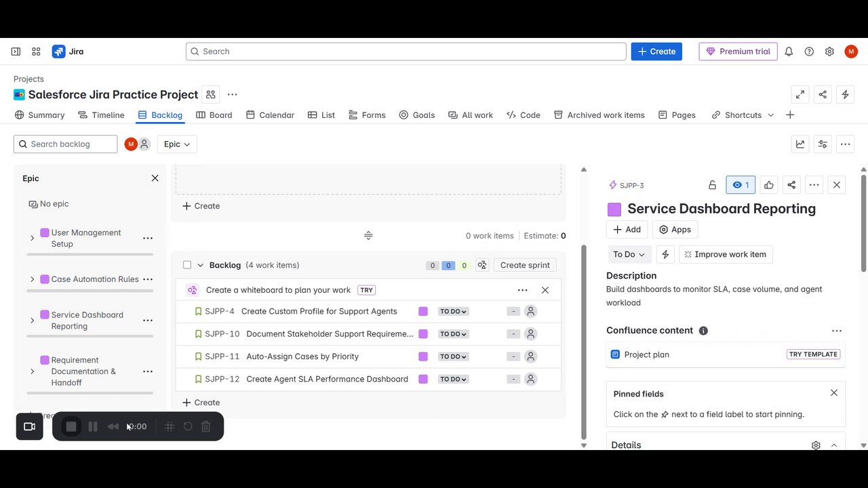The width and height of the screenshot is (868, 488).
Task: Open To Do status dropdown in detail
Action: pos(629,254)
